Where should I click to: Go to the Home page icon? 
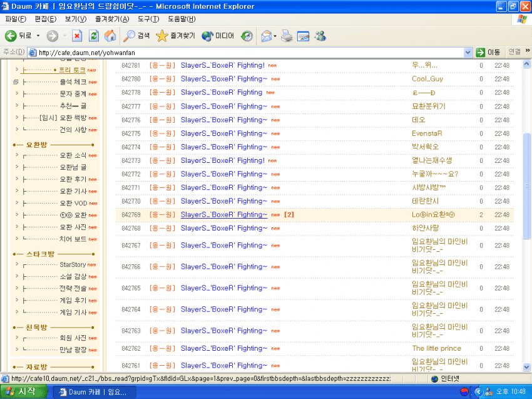110,36
